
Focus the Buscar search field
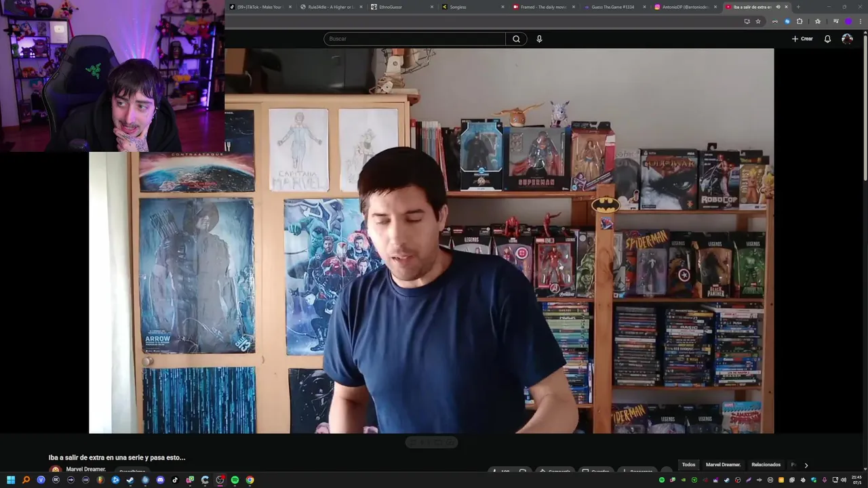414,39
